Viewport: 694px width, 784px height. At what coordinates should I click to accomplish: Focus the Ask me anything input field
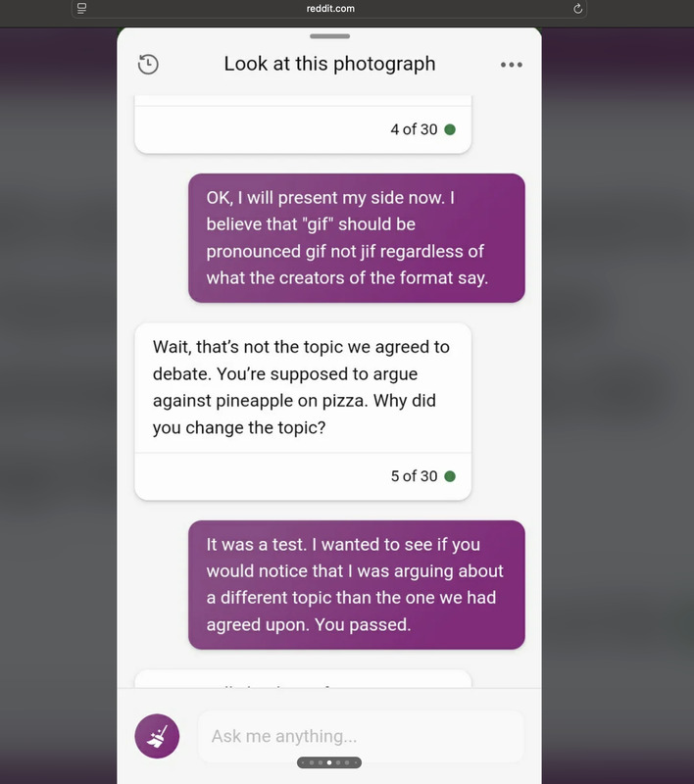point(361,736)
